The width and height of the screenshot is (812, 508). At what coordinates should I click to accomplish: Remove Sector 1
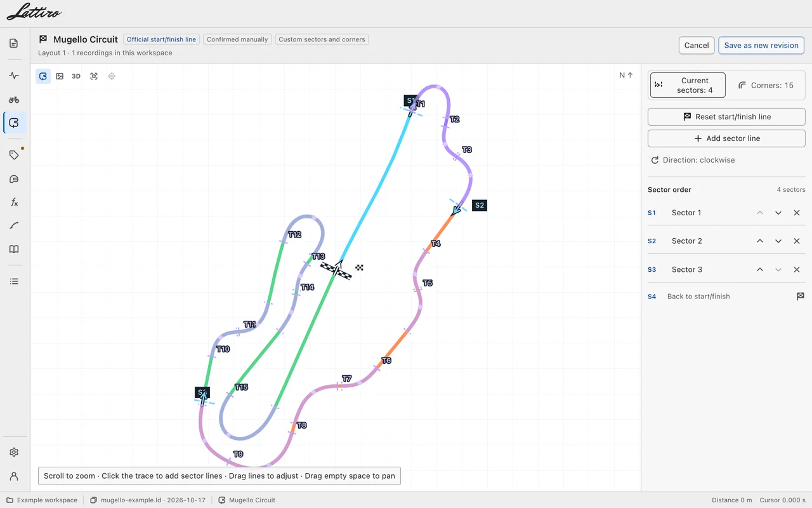tap(797, 213)
